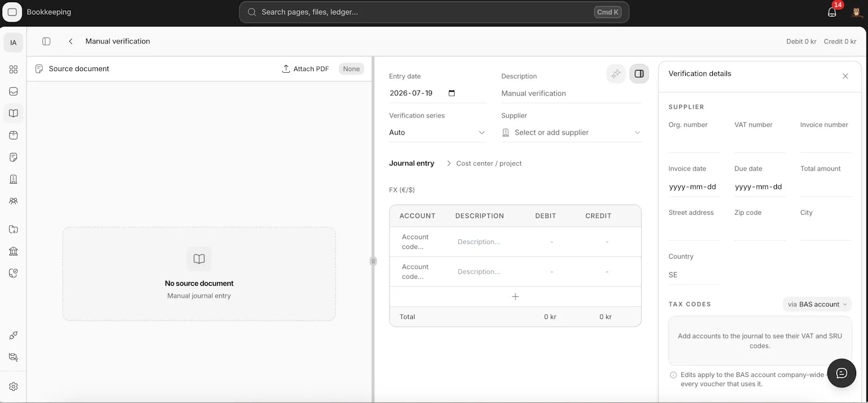Image resolution: width=868 pixels, height=403 pixels.
Task: Click the Total amount field
Action: (826, 187)
